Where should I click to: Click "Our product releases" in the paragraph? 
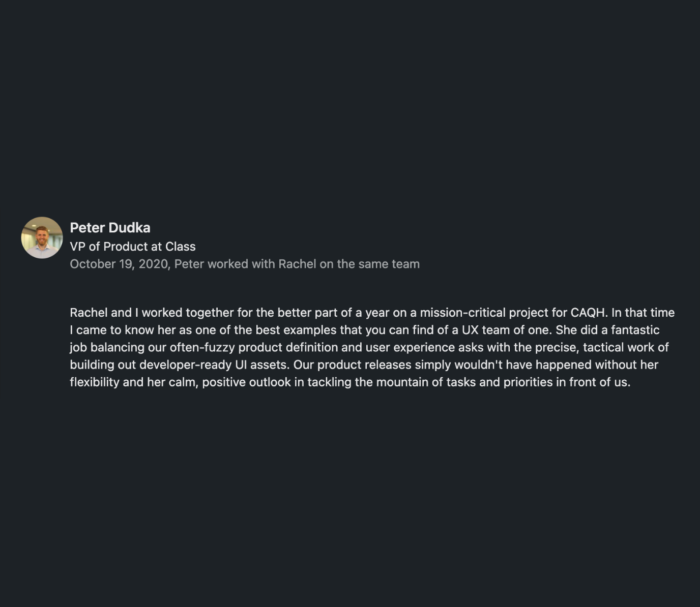tap(353, 365)
